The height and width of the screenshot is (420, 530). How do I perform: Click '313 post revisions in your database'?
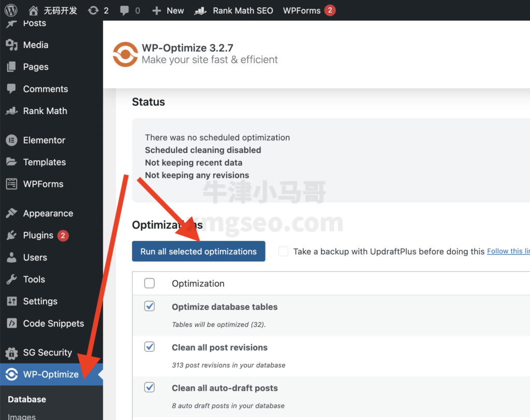(x=228, y=365)
